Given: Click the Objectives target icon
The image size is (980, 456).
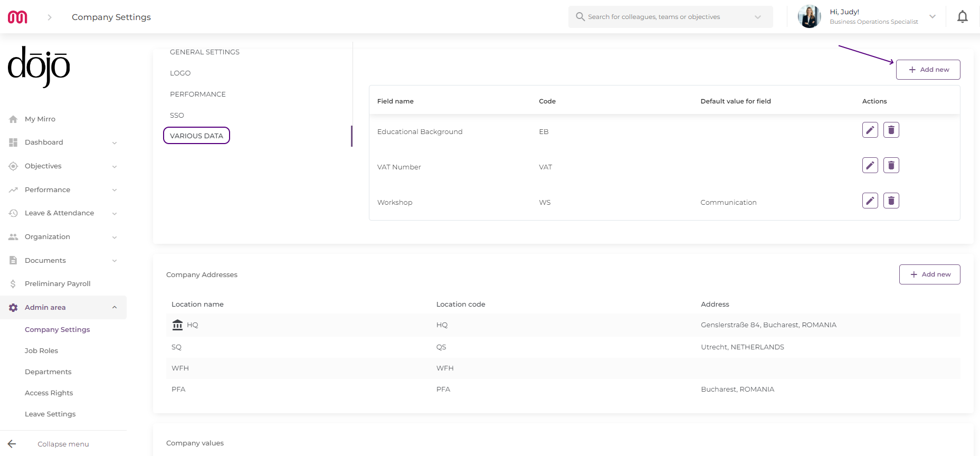Looking at the screenshot, I should coord(13,166).
